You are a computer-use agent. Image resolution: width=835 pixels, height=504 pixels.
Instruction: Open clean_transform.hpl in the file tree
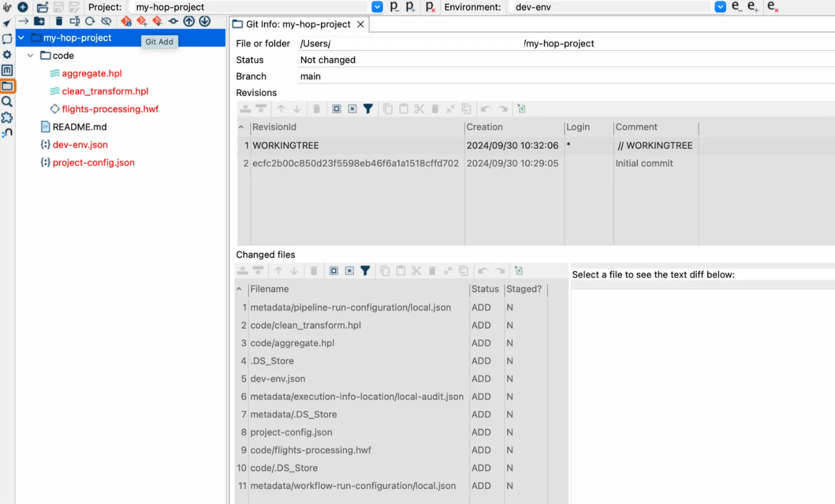[x=105, y=91]
